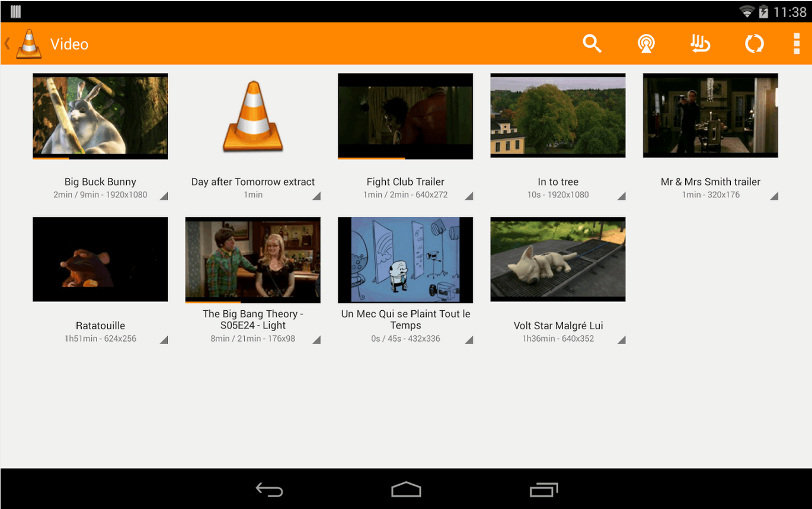Tap the VLC cone logo in header
812x509 pixels.
coord(28,44)
